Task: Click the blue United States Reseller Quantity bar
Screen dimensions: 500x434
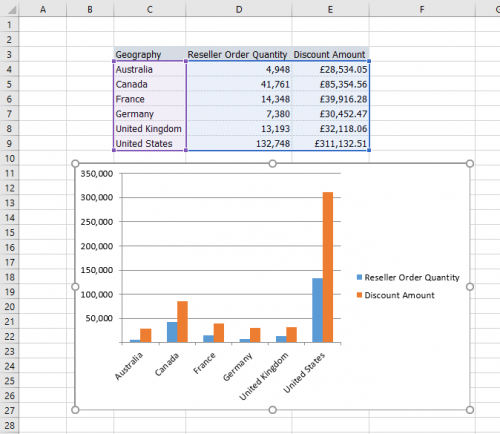Action: pos(317,310)
